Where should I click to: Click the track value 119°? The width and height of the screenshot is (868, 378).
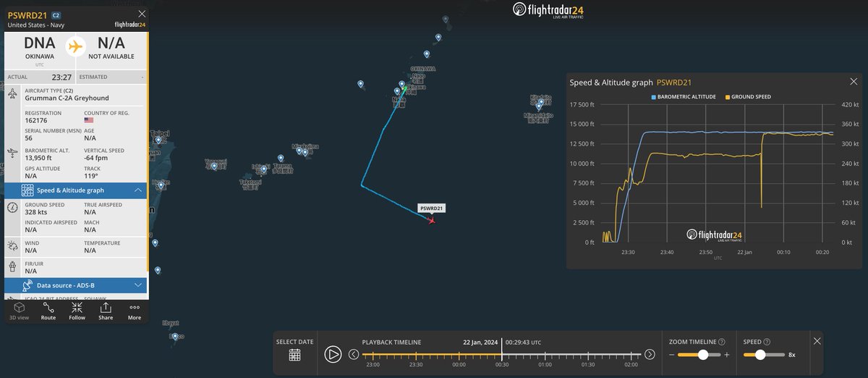coord(91,176)
